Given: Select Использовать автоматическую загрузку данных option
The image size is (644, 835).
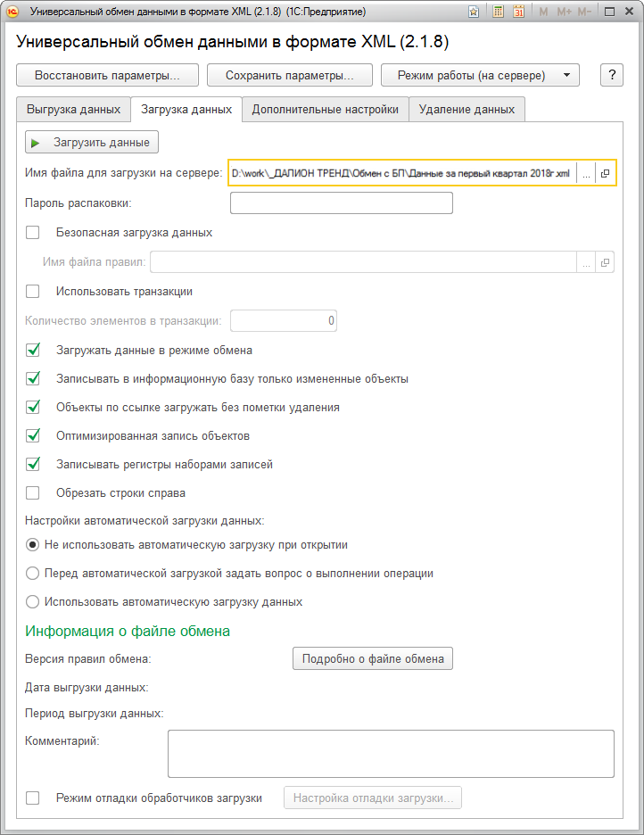Looking at the screenshot, I should coord(33,601).
